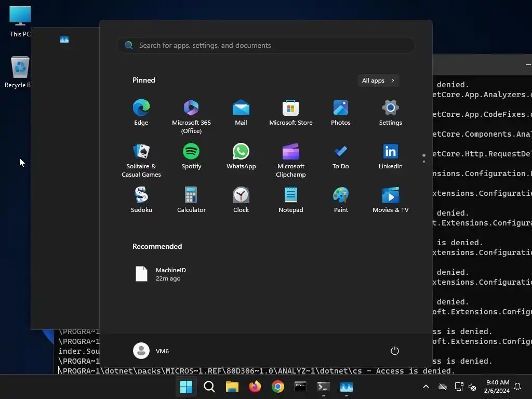Open Edge from pinned apps
Viewport: 532px width, 399px height.
click(141, 113)
